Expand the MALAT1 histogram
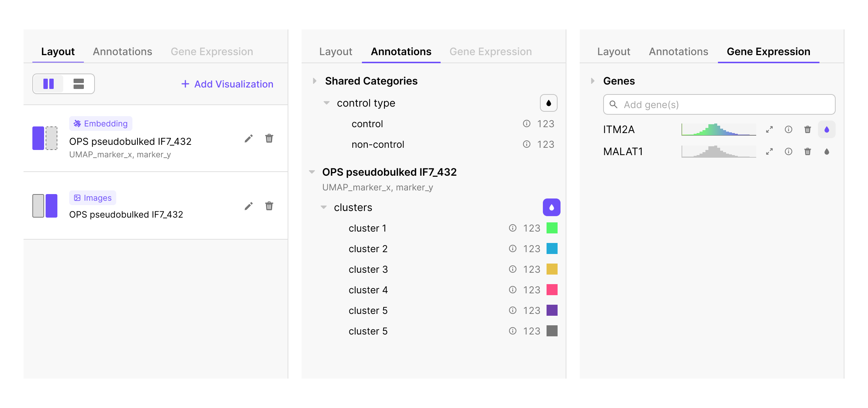 [x=769, y=152]
